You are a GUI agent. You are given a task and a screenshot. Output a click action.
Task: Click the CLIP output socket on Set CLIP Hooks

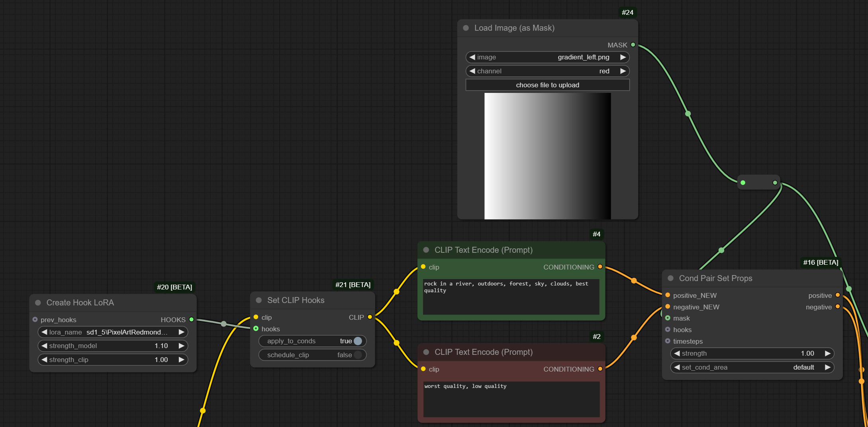(x=370, y=317)
